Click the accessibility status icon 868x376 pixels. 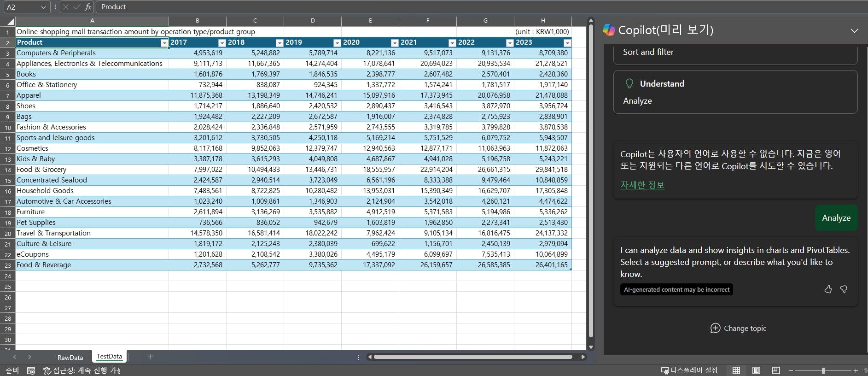(x=47, y=370)
